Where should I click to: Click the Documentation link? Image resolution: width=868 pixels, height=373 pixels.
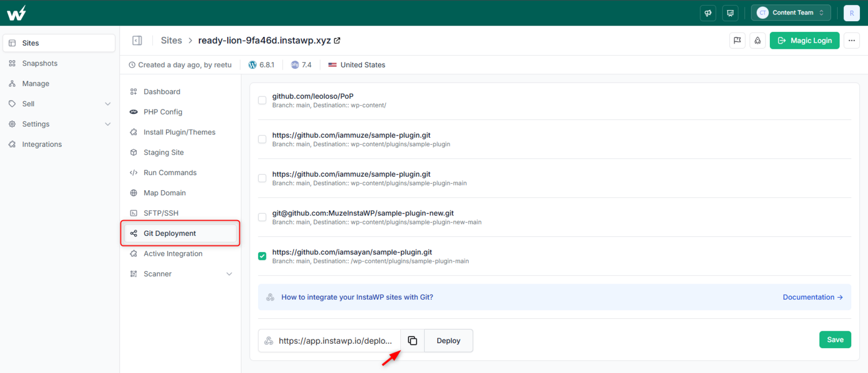click(812, 297)
